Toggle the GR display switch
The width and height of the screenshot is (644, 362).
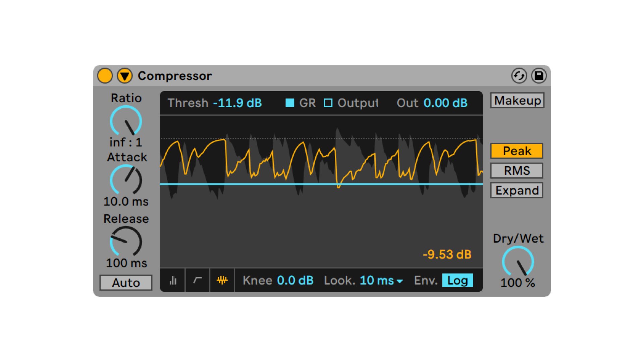point(290,103)
